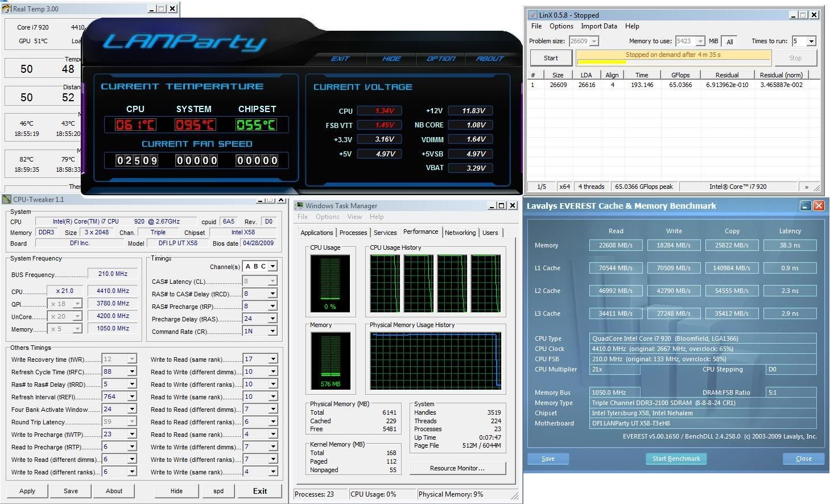Click HIDE in LANParty panel
830x504 pixels.
(391, 59)
